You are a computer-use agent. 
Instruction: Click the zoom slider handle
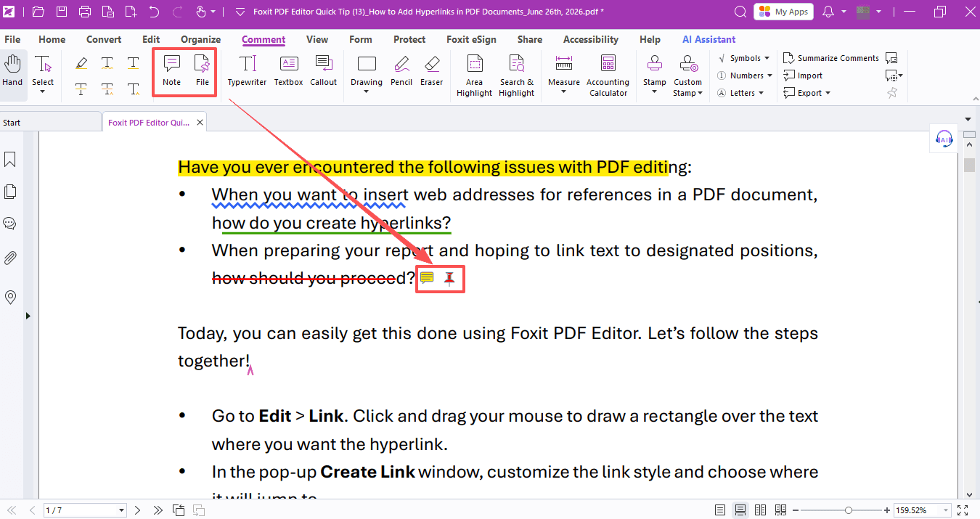coord(849,510)
